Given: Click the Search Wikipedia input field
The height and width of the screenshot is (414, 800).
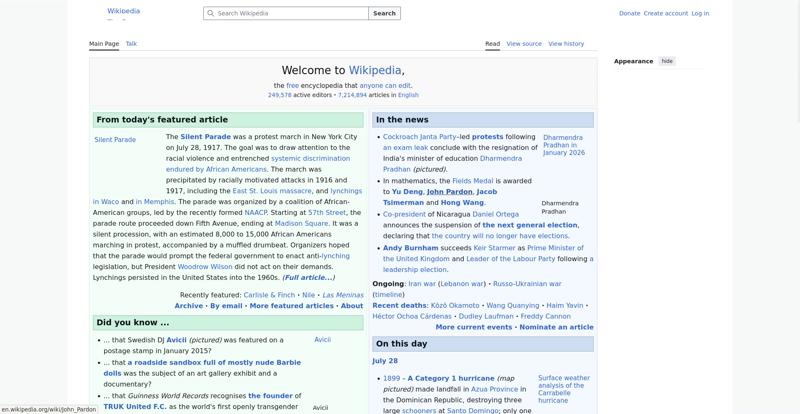Looking at the screenshot, I should (x=286, y=13).
